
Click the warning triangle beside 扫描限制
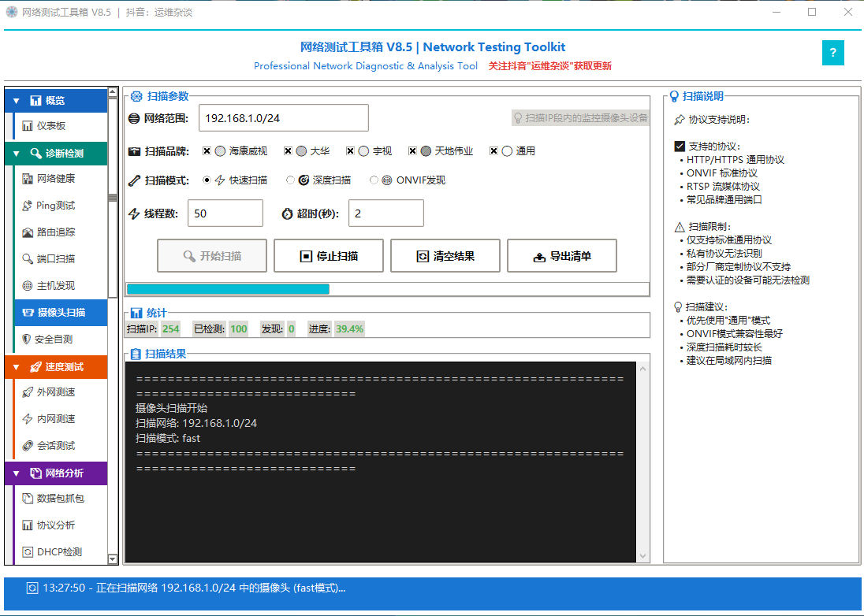[x=680, y=227]
